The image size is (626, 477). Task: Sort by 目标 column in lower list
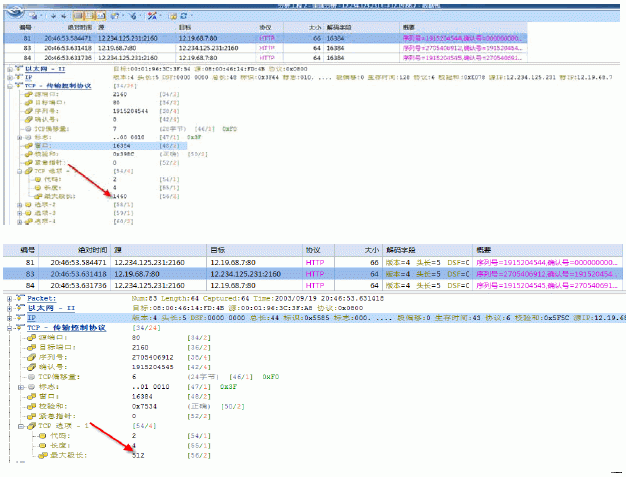tap(220, 248)
